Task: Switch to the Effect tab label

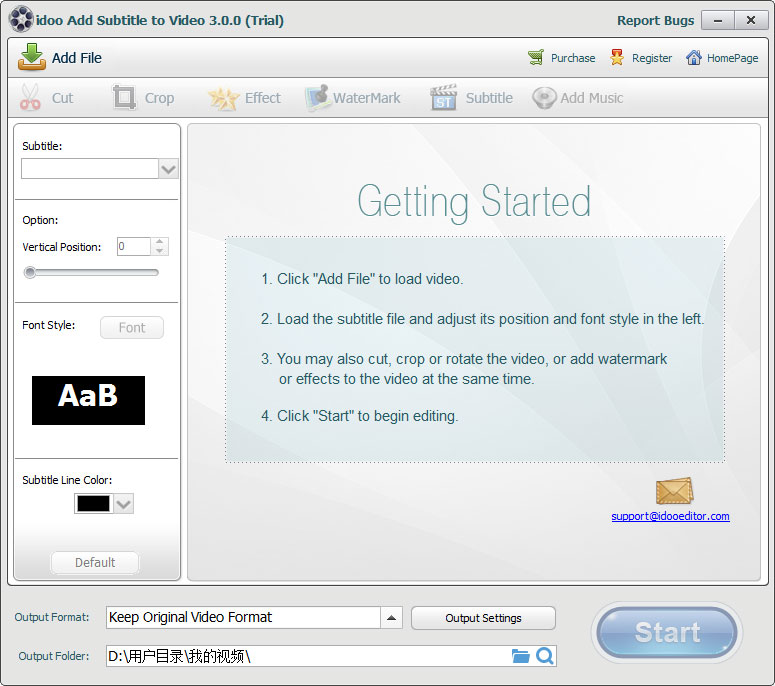Action: [x=263, y=98]
